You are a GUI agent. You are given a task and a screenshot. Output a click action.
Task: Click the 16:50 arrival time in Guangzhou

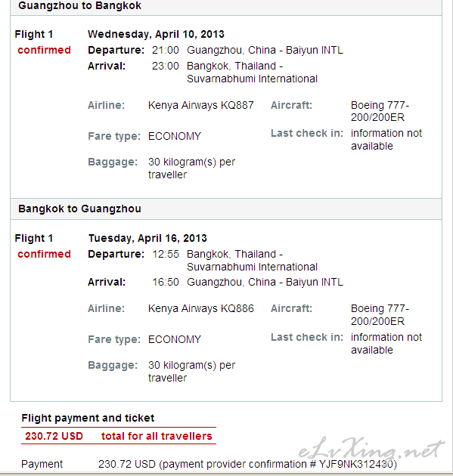166,282
